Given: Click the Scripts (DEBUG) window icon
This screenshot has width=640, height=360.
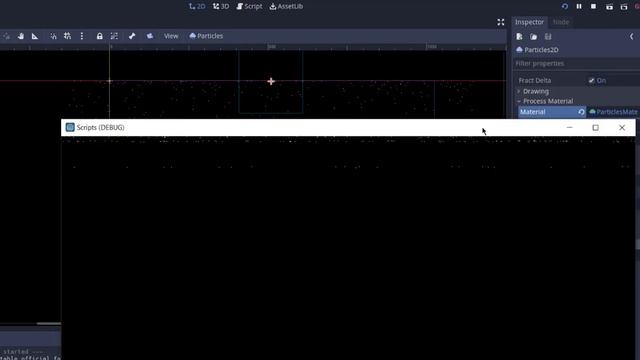Looking at the screenshot, I should pos(70,127).
